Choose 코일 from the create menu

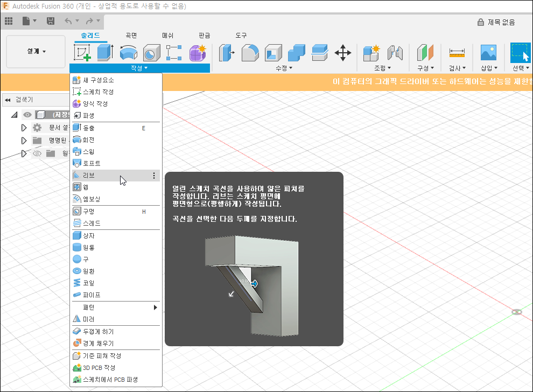tap(116, 283)
